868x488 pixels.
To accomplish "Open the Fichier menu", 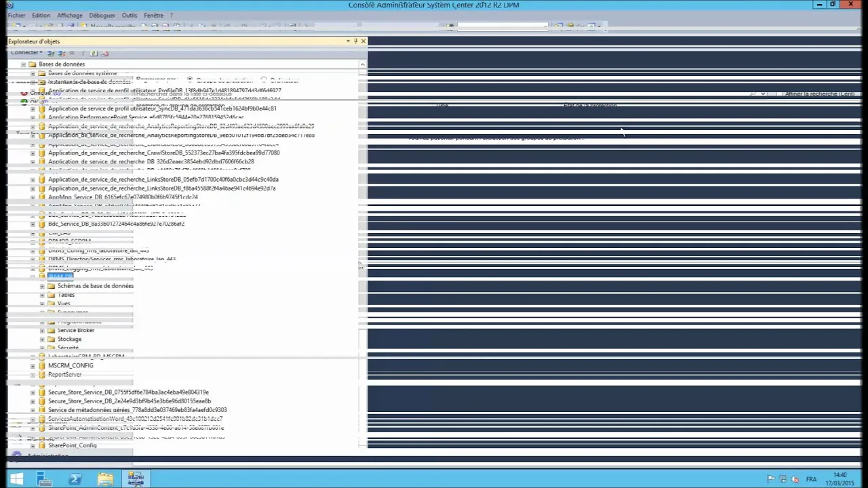I will coord(16,15).
